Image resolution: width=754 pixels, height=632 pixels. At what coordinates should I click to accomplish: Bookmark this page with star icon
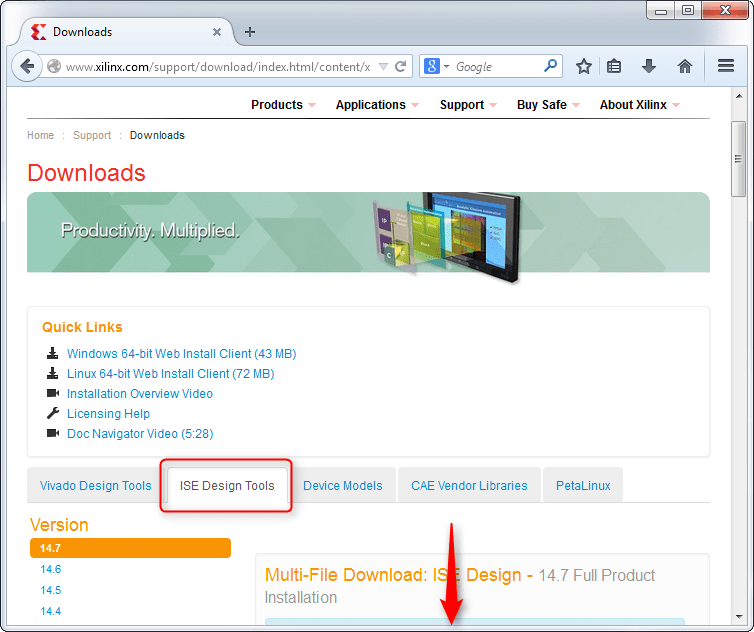click(x=584, y=66)
